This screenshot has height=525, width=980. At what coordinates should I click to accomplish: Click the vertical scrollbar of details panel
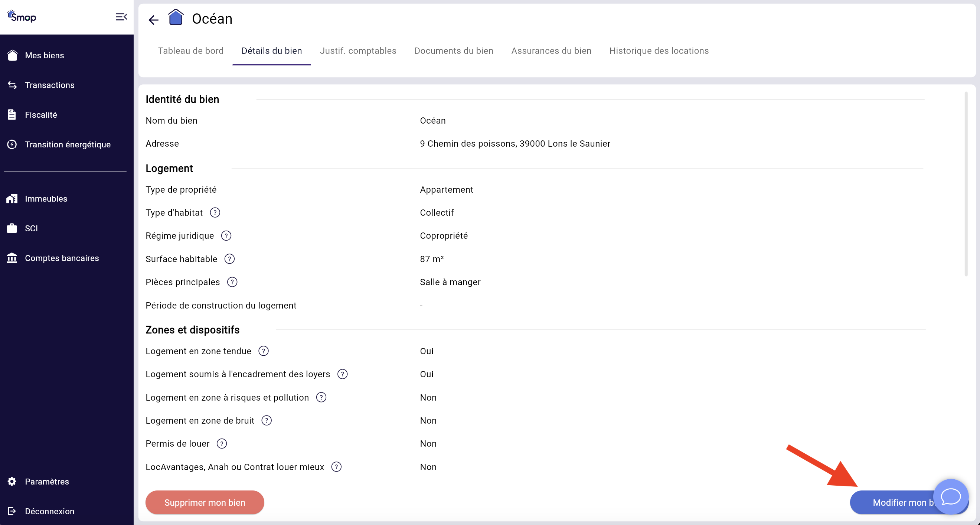tap(966, 185)
